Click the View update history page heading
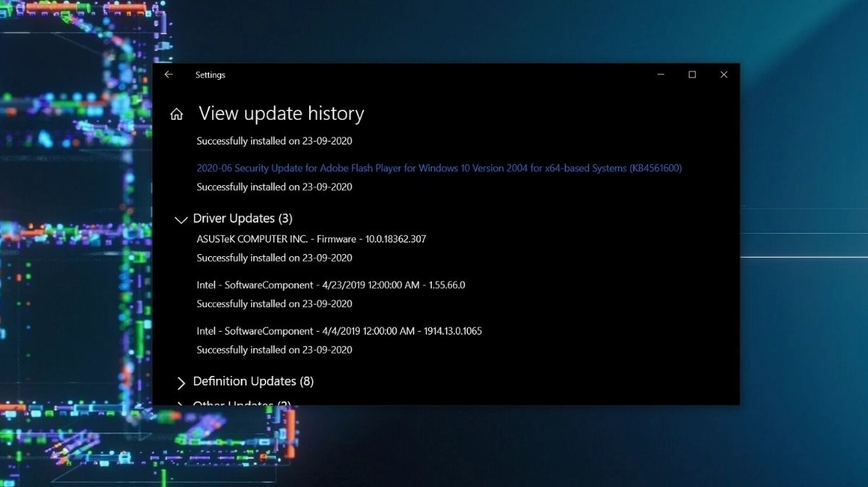The width and height of the screenshot is (868, 487). point(281,114)
